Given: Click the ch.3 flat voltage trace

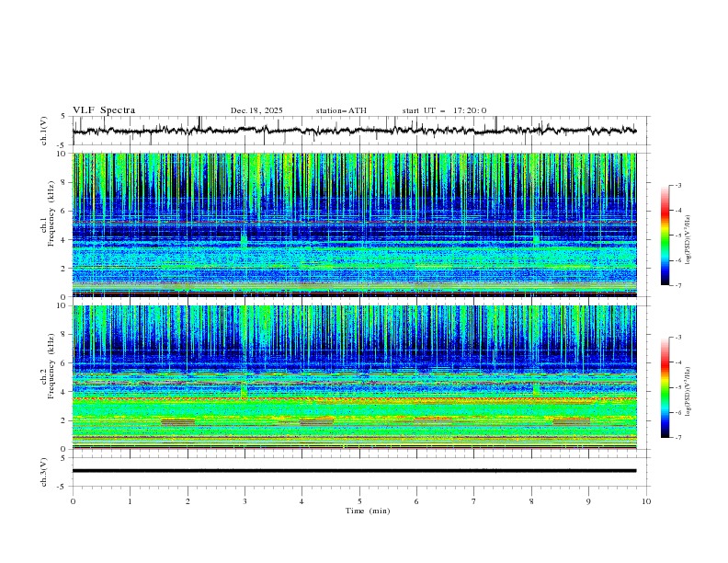Looking at the screenshot, I should (354, 471).
